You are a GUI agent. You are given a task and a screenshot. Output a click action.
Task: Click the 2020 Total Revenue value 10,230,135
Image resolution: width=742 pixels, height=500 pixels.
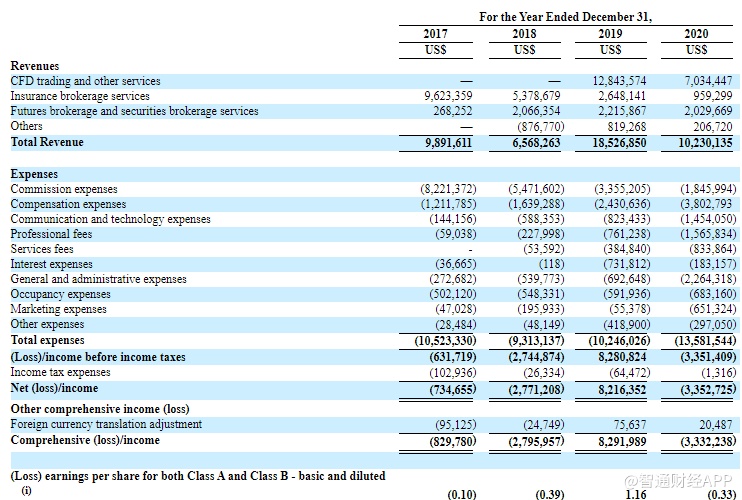click(x=698, y=143)
